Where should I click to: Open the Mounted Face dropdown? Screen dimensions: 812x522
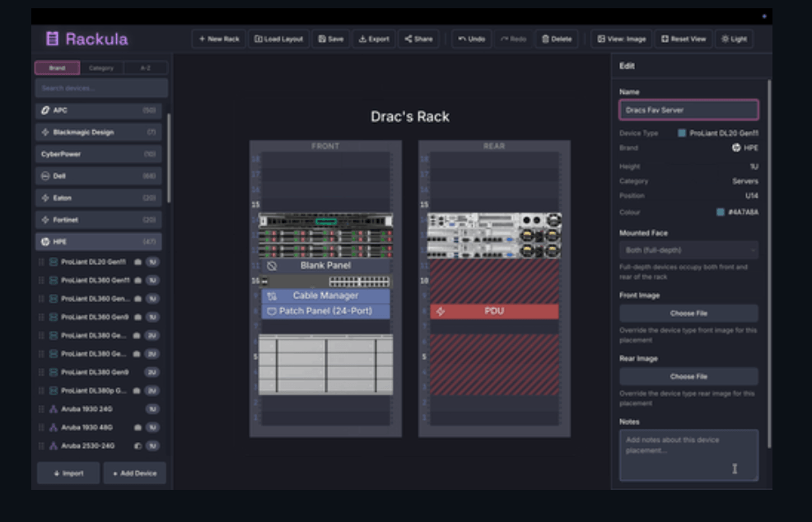click(688, 250)
